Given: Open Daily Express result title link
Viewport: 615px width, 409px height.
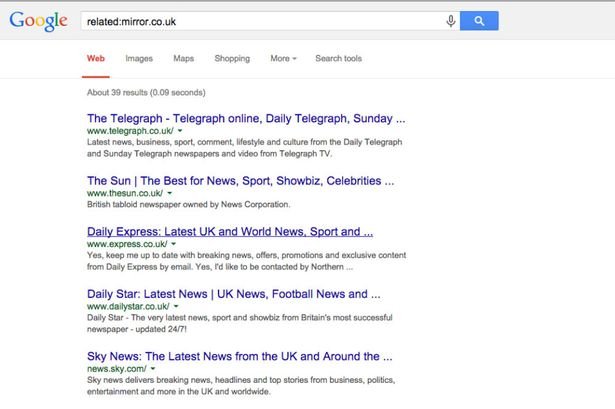Looking at the screenshot, I should [230, 231].
